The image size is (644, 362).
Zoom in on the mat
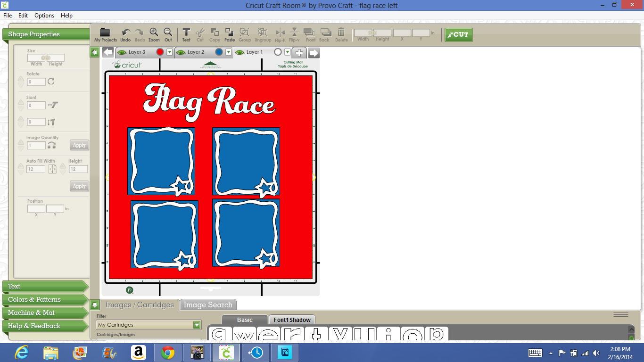click(154, 34)
